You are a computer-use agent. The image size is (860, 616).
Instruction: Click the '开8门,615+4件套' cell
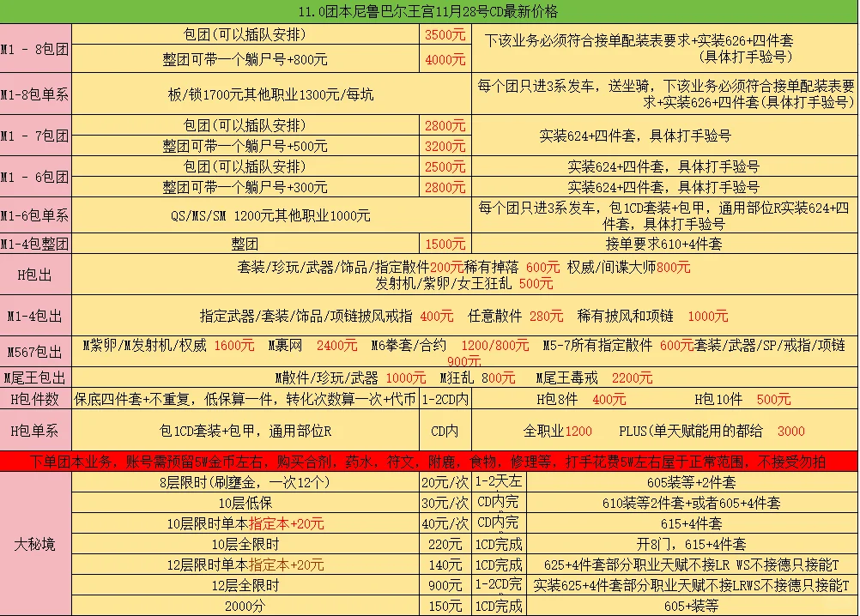coord(691,544)
